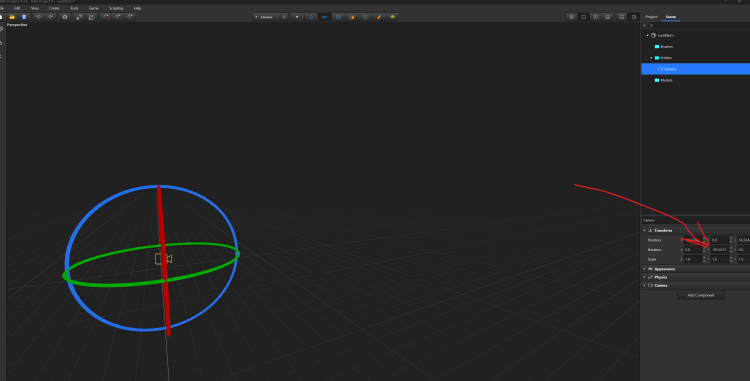Toggle the sixth layout panel button
750x381 pixels.
[x=634, y=17]
